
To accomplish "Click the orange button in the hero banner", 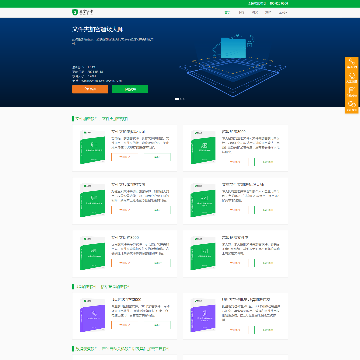I will [90, 89].
